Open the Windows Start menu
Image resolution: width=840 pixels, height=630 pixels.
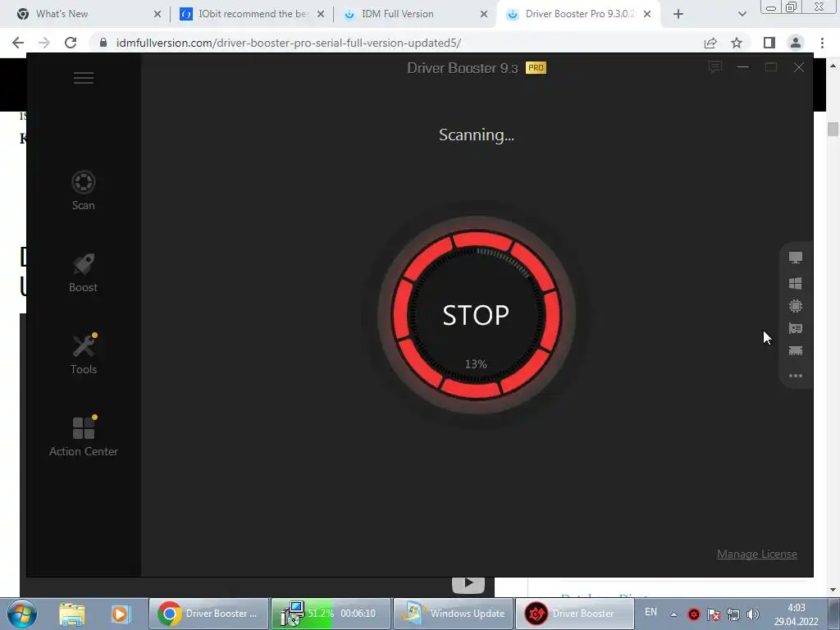(22, 614)
